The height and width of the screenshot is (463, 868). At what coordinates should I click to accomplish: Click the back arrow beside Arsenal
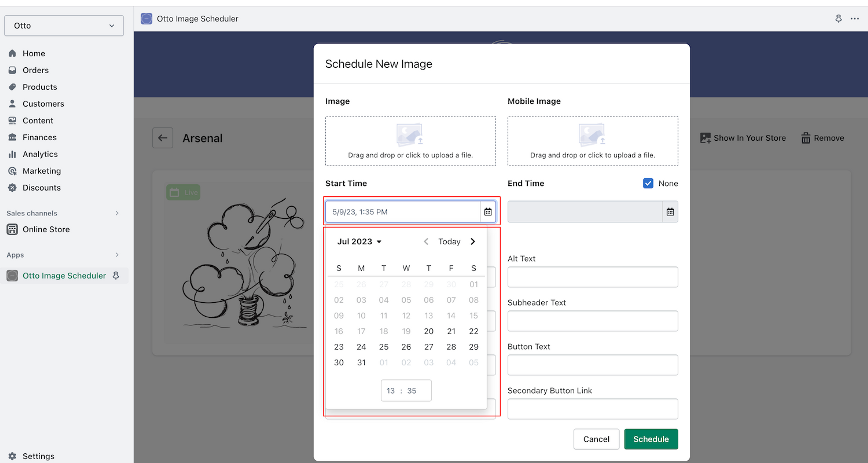pos(163,138)
